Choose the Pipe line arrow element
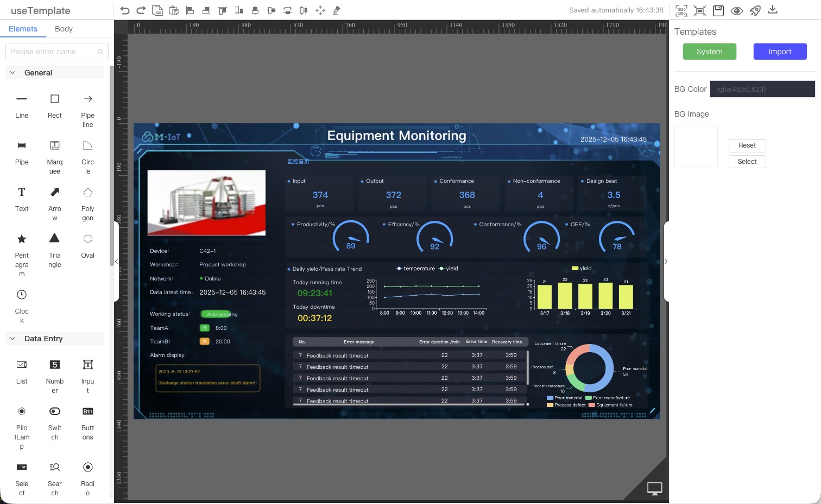This screenshot has height=504, width=821. [x=87, y=99]
